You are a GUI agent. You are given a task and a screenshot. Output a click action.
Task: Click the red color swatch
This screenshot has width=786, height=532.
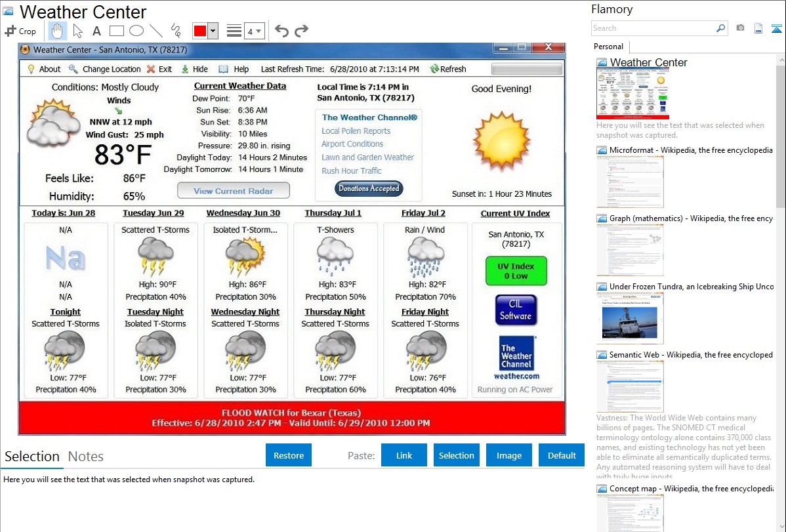200,31
